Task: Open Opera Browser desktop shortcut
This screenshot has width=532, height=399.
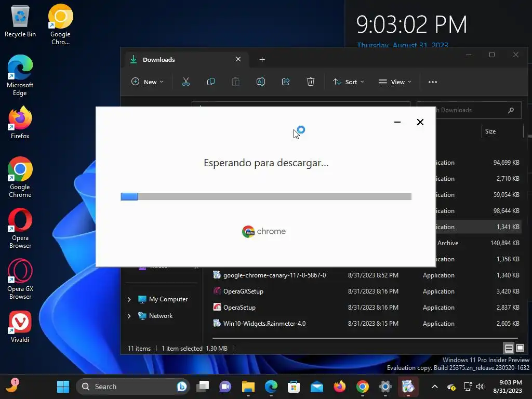Action: 20,228
